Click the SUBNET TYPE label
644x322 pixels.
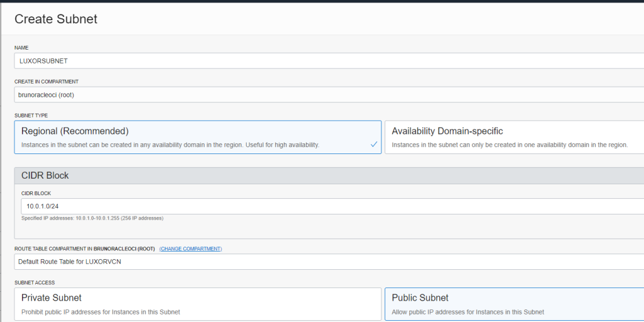pos(31,116)
